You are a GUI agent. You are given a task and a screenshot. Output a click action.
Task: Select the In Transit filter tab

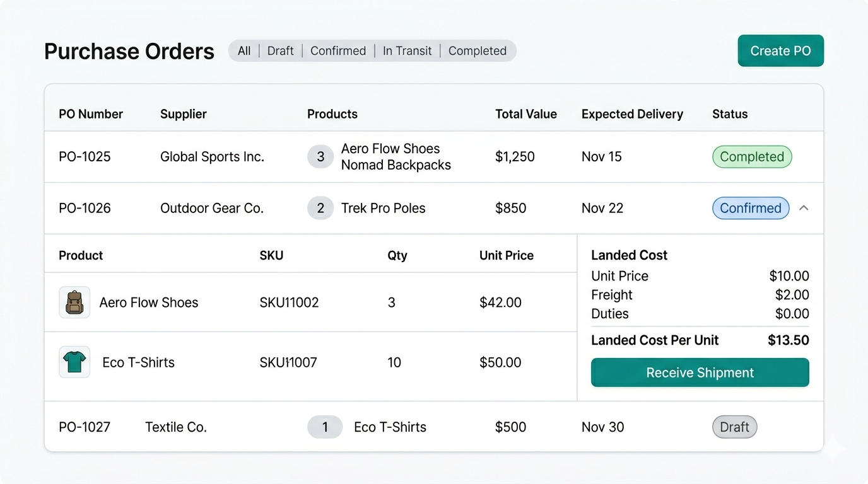point(407,51)
